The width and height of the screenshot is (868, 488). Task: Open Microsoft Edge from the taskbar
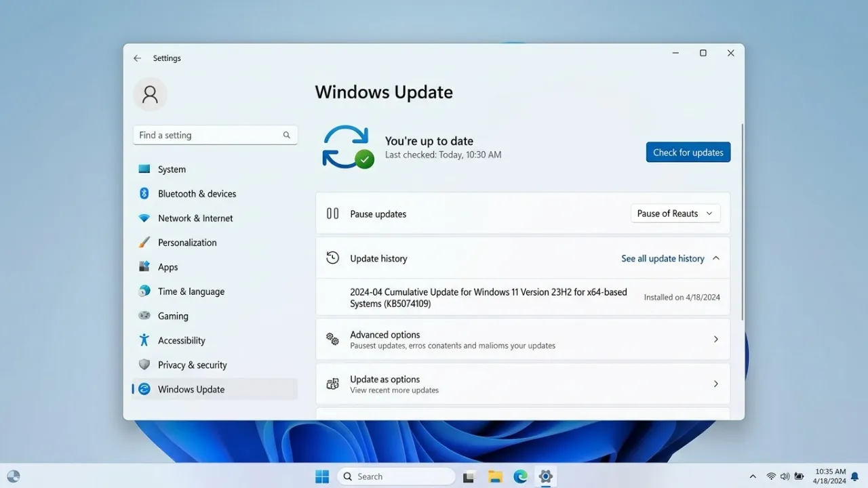[520, 476]
